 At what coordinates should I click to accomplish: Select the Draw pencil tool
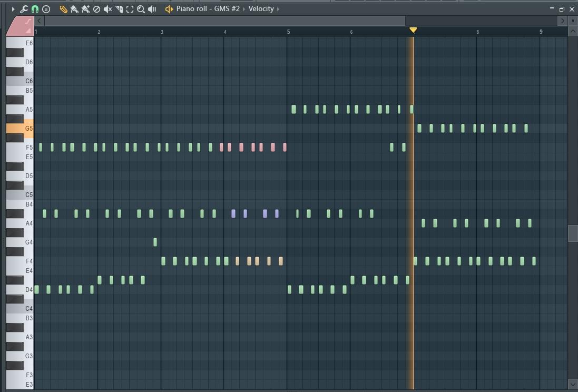pyautogui.click(x=63, y=9)
